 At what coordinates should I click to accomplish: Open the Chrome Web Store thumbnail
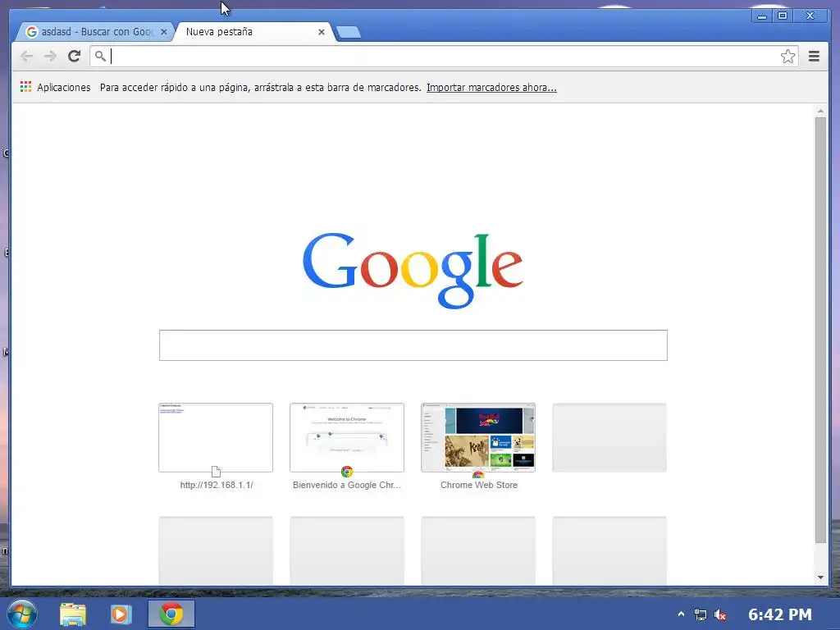pyautogui.click(x=478, y=438)
